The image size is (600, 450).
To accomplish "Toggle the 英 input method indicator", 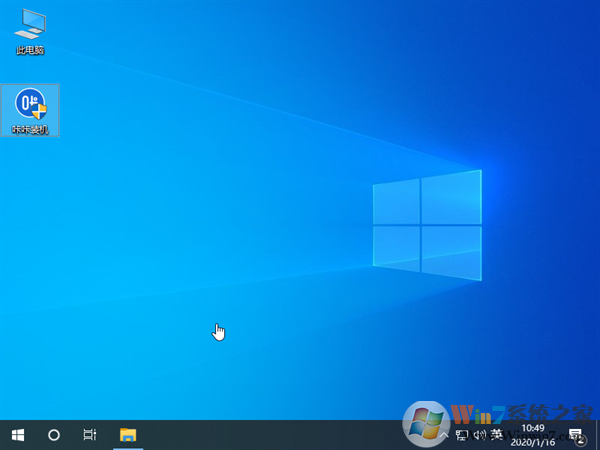I will [x=496, y=435].
